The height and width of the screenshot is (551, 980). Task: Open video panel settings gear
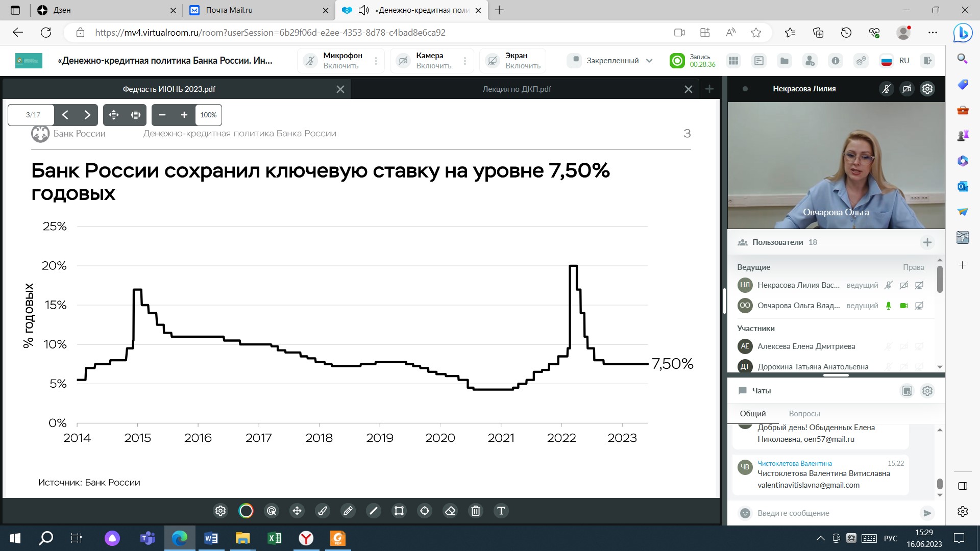pos(927,89)
